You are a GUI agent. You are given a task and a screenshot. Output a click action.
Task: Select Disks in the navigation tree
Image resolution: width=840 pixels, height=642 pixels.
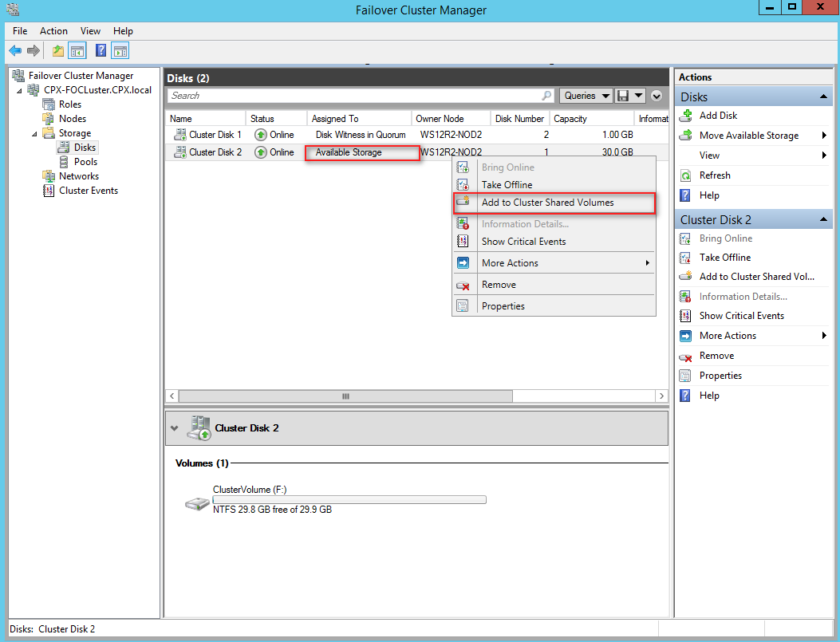click(85, 148)
